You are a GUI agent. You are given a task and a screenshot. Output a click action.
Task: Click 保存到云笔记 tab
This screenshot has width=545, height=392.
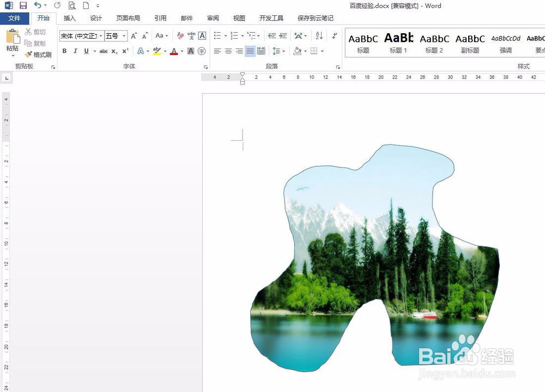coord(315,18)
